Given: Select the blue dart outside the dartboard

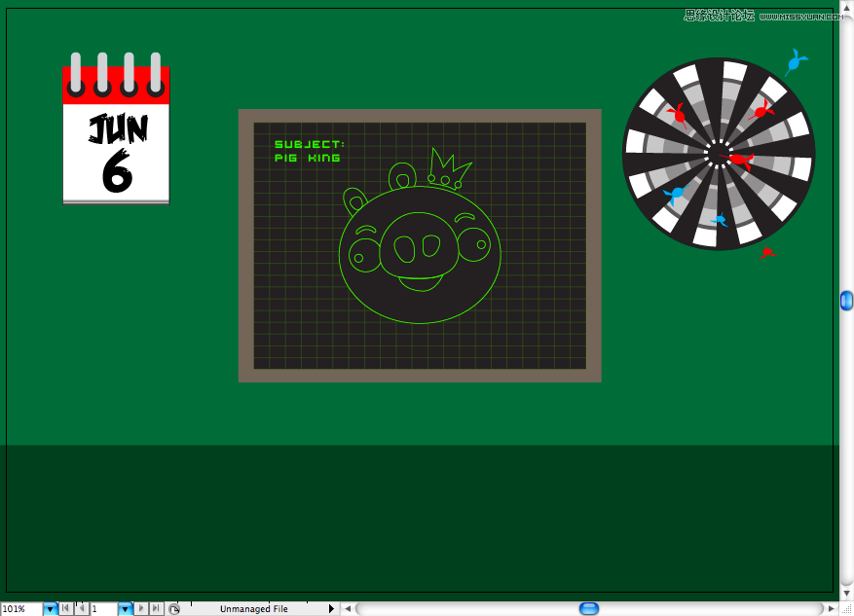Looking at the screenshot, I should [x=796, y=62].
